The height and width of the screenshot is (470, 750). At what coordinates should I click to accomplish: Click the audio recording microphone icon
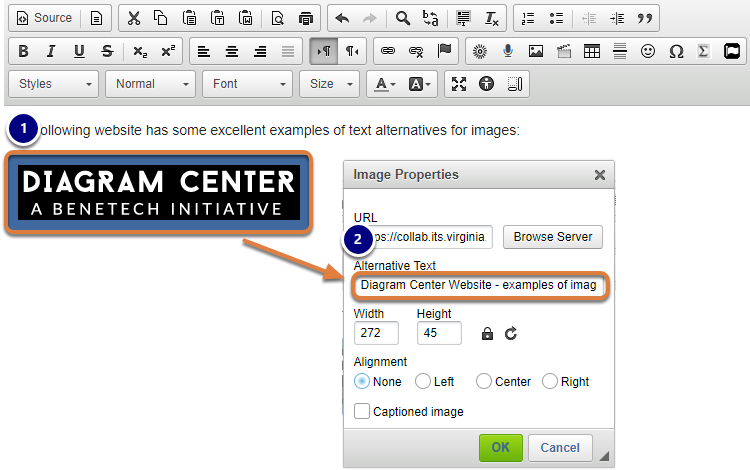point(508,51)
